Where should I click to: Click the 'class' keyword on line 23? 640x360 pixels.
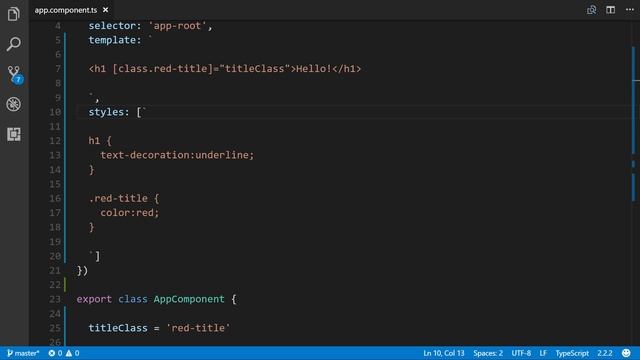coord(133,299)
